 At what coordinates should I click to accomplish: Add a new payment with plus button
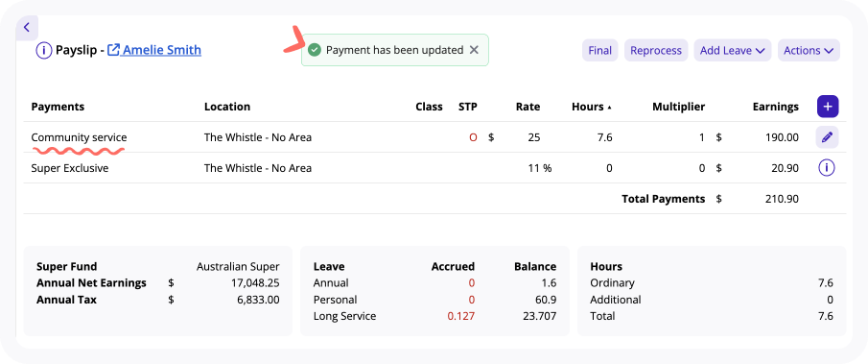(x=828, y=107)
